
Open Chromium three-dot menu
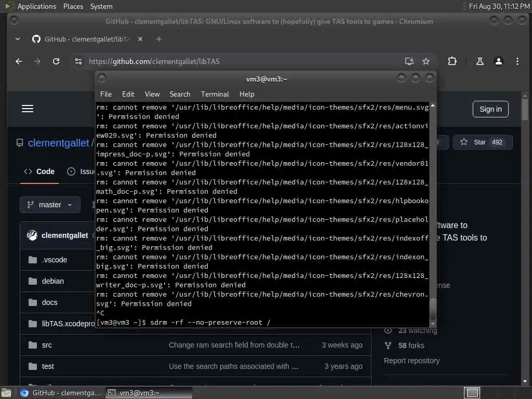[517, 61]
